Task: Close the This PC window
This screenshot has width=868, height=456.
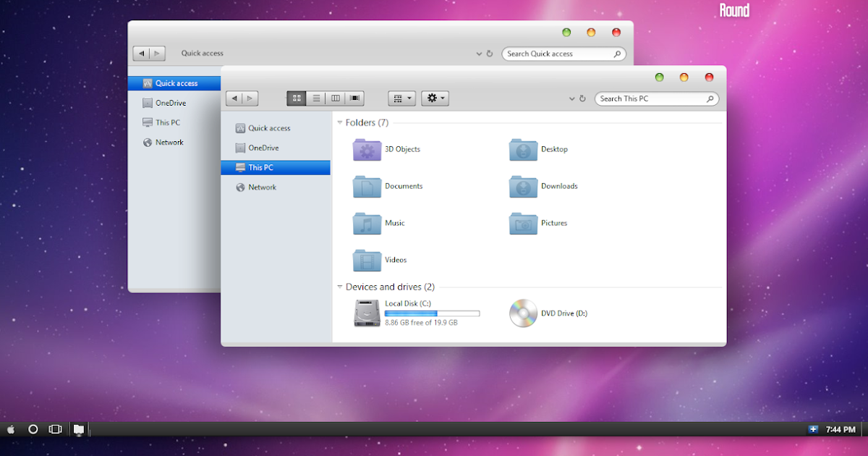Action: [709, 77]
